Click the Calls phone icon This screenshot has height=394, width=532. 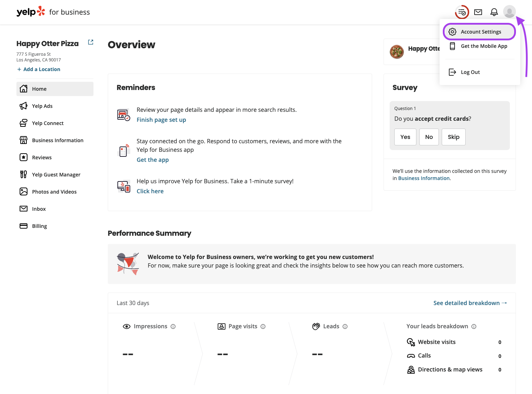(x=411, y=356)
